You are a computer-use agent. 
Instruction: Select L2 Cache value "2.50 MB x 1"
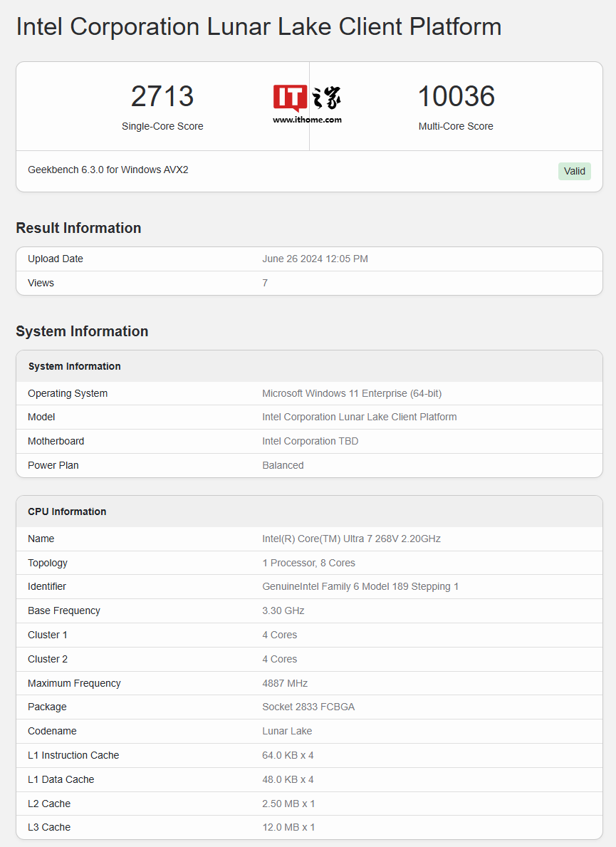tap(288, 804)
